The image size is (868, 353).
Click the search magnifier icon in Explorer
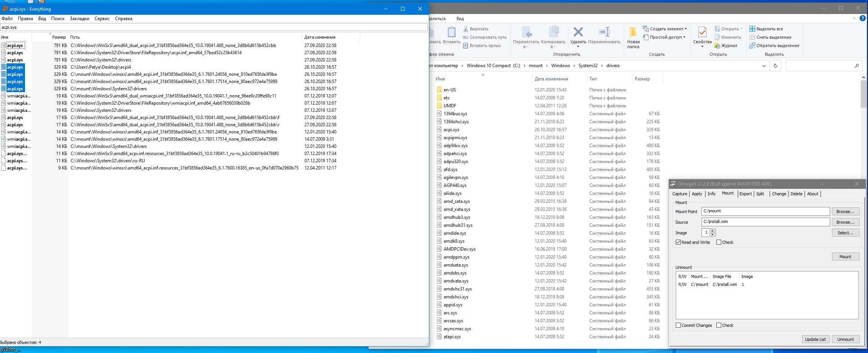[x=857, y=66]
